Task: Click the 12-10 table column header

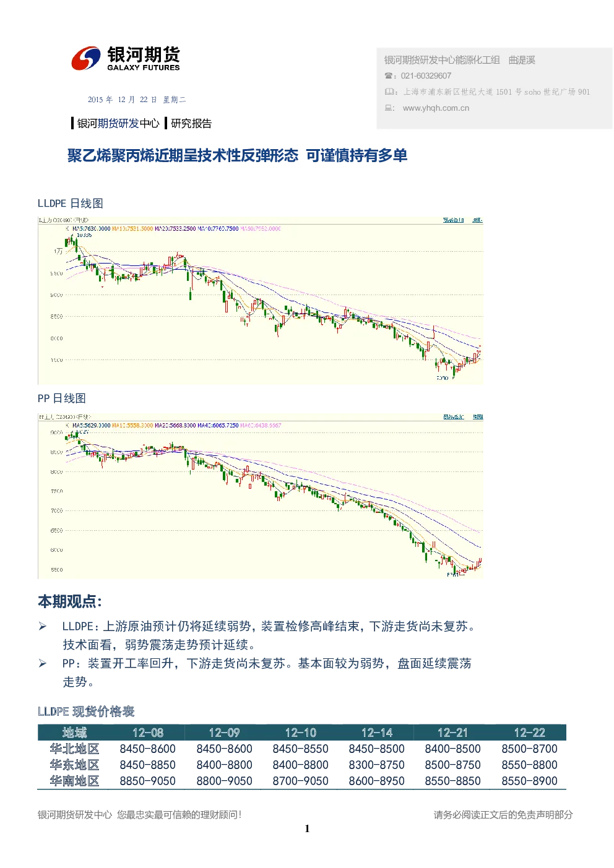Action: tap(300, 733)
